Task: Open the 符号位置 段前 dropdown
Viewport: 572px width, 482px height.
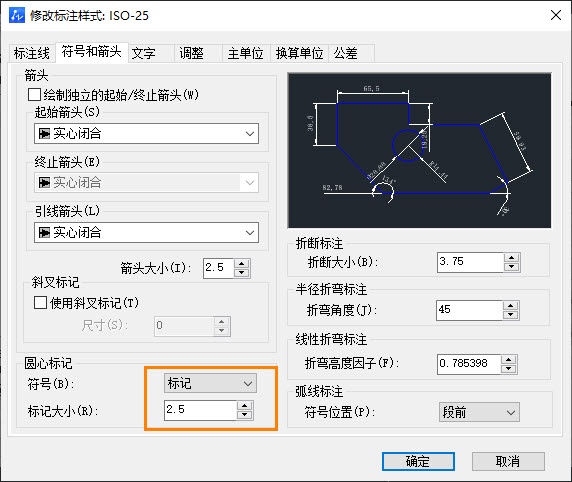Action: tap(479, 412)
